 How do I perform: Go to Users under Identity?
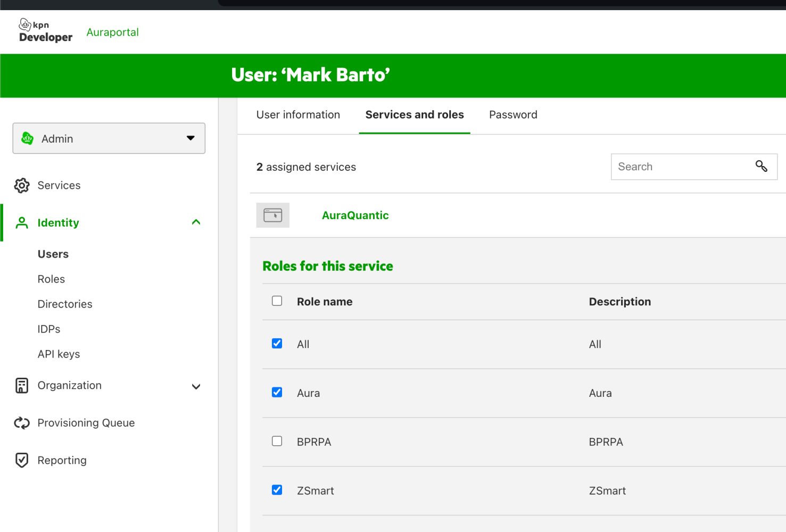[x=53, y=254]
